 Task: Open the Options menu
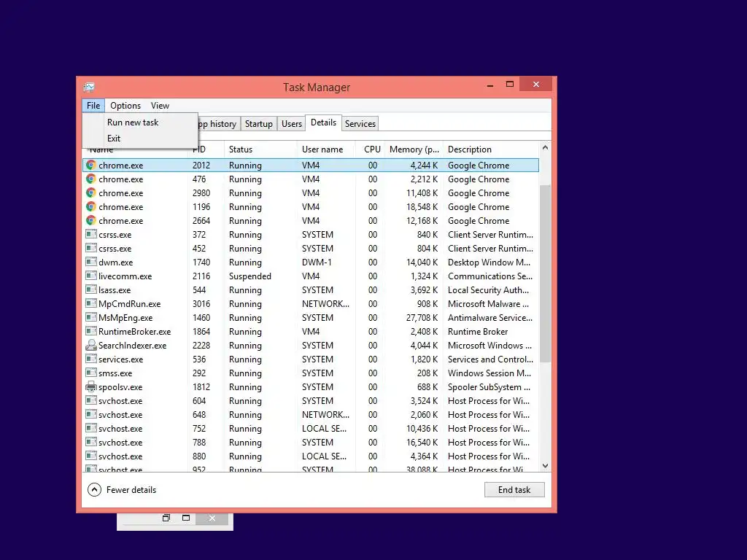[125, 106]
